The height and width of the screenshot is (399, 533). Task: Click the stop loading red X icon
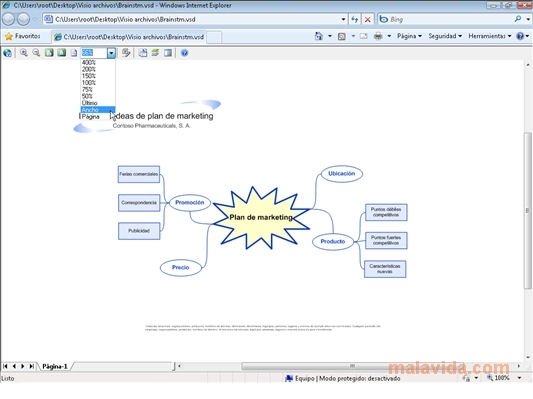367,19
